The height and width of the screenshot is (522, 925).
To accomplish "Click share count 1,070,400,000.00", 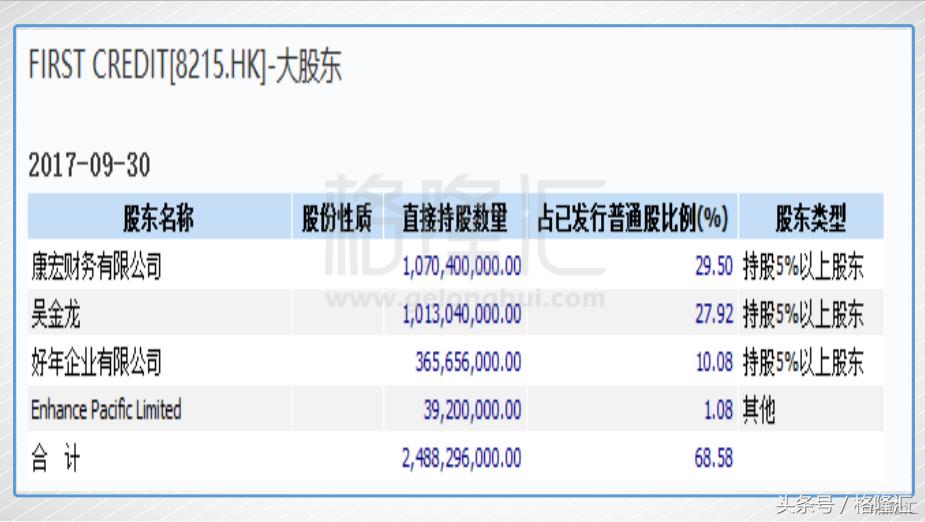I will pos(462,267).
